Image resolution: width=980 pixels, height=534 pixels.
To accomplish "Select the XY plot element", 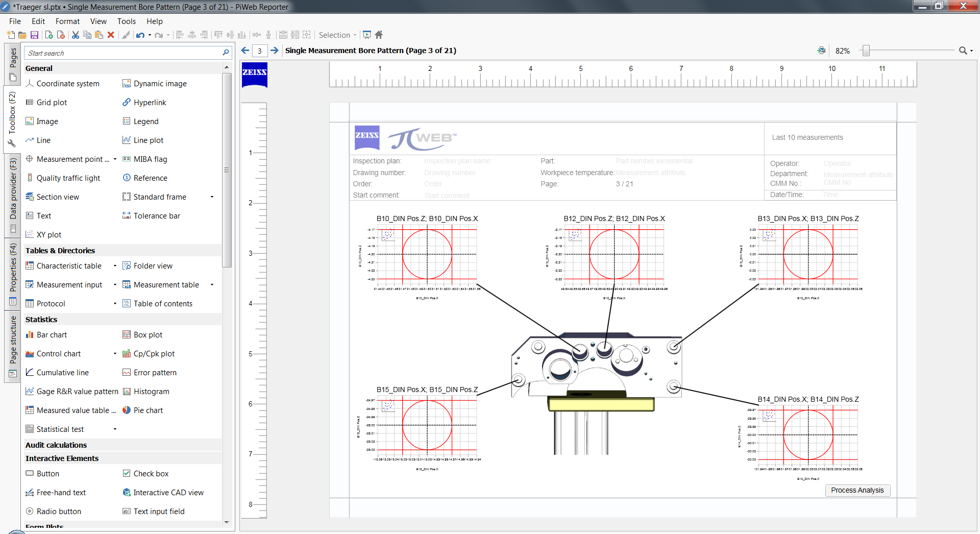I will (48, 234).
